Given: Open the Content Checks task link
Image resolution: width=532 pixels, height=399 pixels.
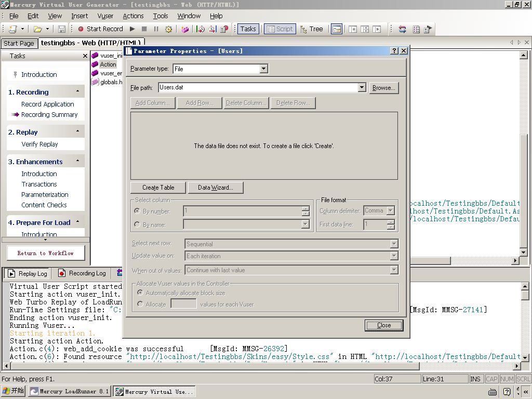Looking at the screenshot, I should click(x=44, y=205).
